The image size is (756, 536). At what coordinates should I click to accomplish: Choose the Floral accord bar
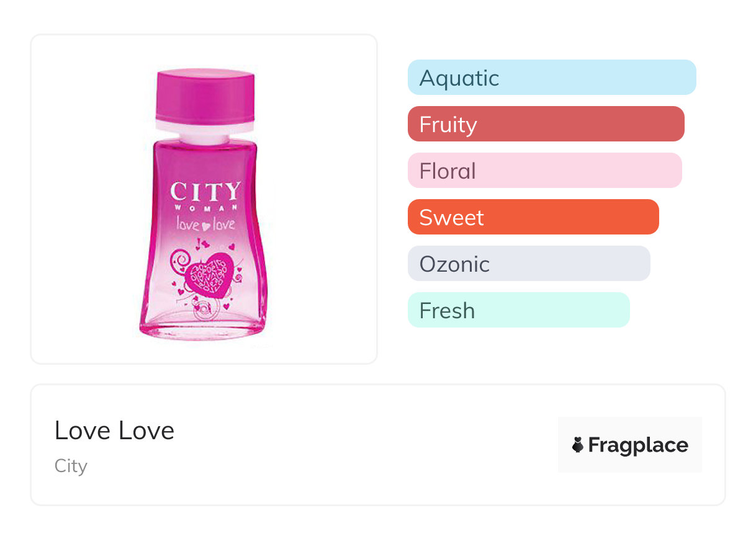(544, 171)
